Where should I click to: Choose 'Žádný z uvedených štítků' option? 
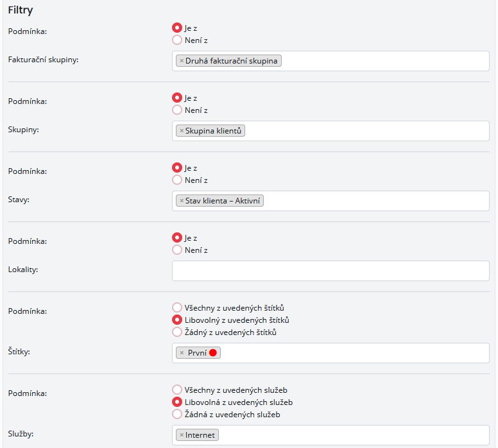click(177, 332)
